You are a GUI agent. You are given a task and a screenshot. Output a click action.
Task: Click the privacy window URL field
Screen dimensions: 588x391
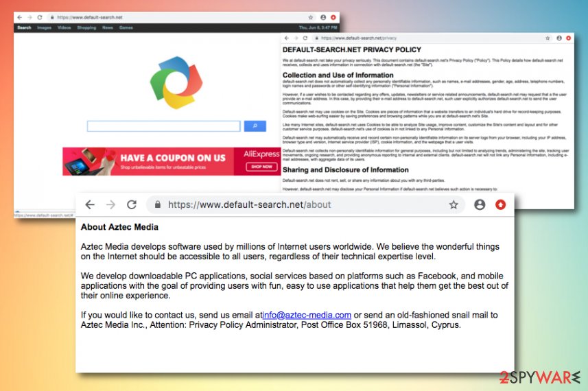click(432, 38)
